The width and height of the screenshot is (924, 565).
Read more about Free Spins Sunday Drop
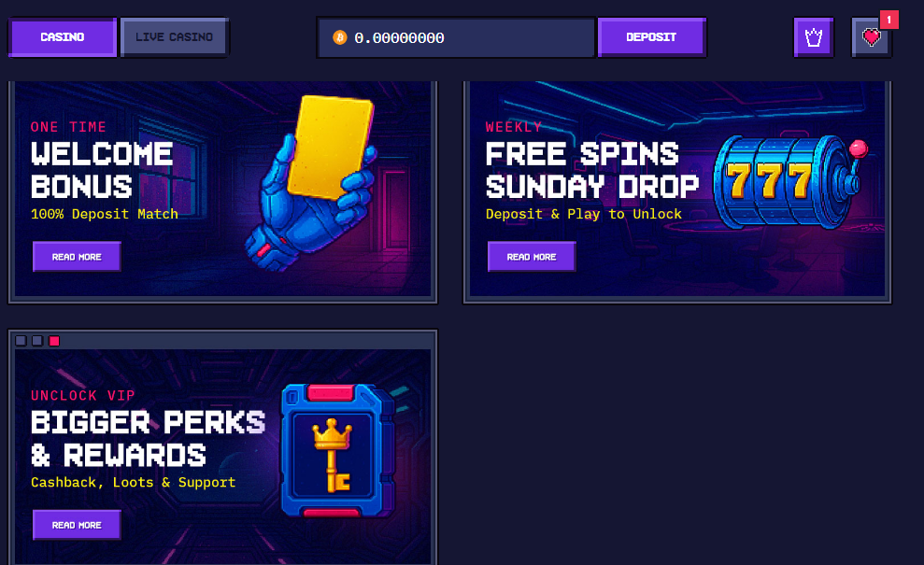pyautogui.click(x=532, y=257)
